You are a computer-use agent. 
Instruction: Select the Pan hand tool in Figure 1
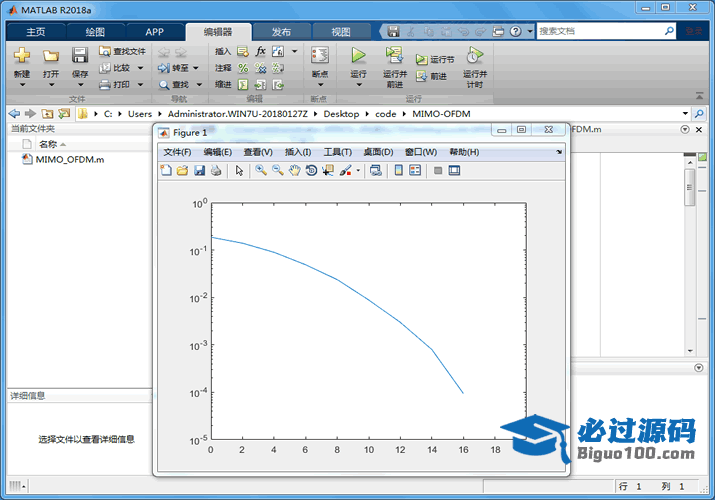tap(294, 171)
